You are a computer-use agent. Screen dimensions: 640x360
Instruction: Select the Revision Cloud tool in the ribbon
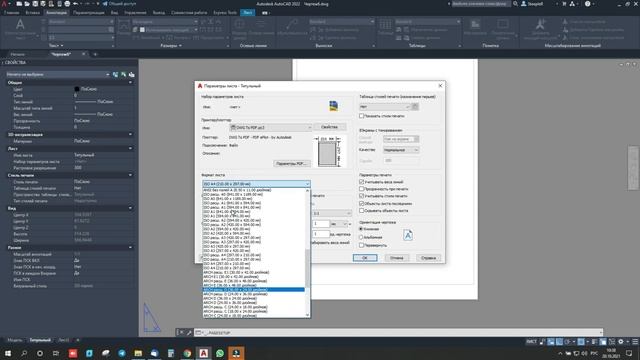click(x=502, y=29)
